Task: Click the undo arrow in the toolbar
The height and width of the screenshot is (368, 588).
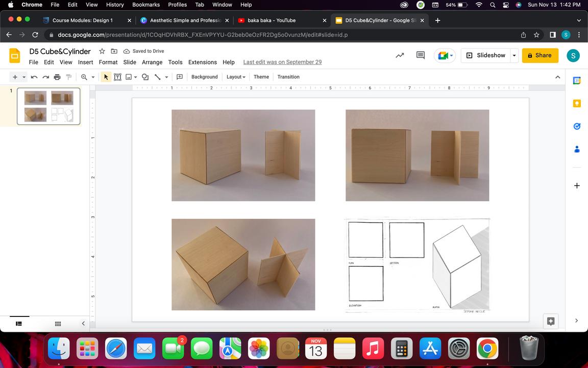Action: [34, 77]
